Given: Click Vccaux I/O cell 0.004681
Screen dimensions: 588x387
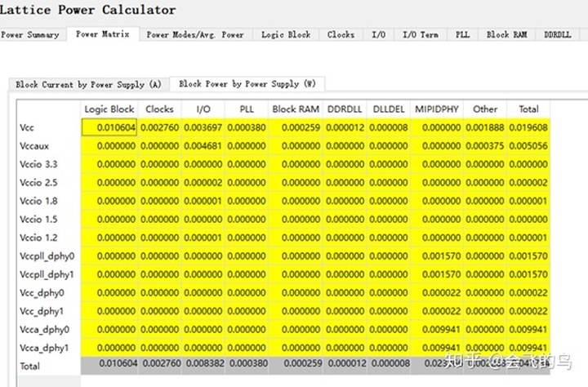Looking at the screenshot, I should point(203,146).
